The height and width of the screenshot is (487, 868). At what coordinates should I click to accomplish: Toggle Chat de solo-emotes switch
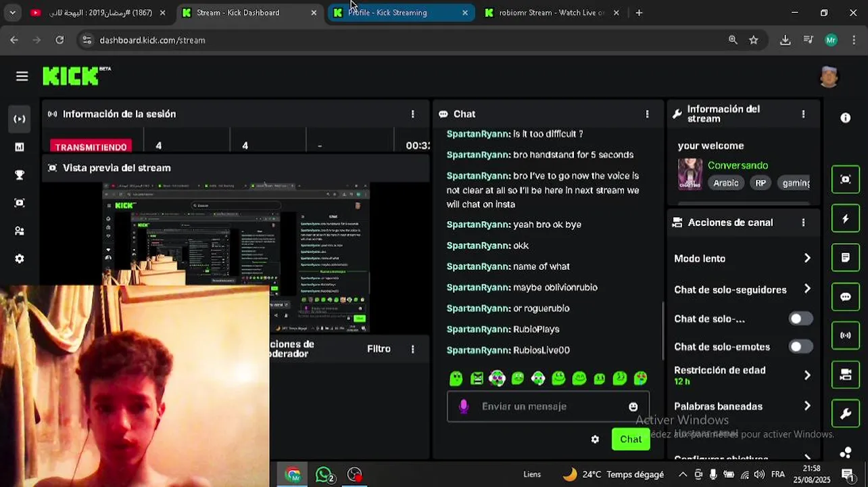coord(801,347)
